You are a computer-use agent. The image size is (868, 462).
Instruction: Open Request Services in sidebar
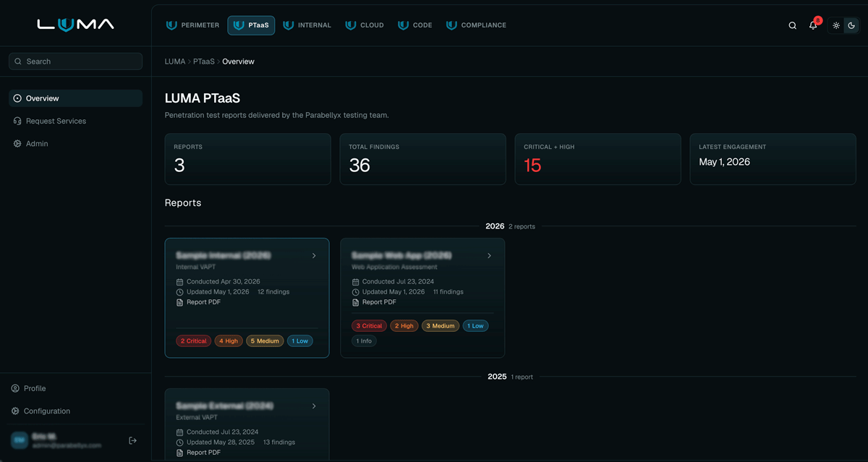(x=75, y=121)
